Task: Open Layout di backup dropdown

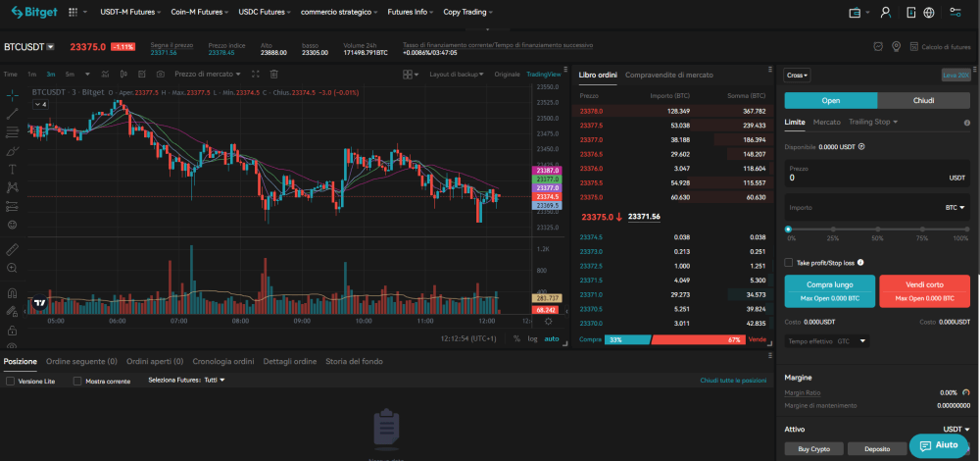Action: point(457,74)
